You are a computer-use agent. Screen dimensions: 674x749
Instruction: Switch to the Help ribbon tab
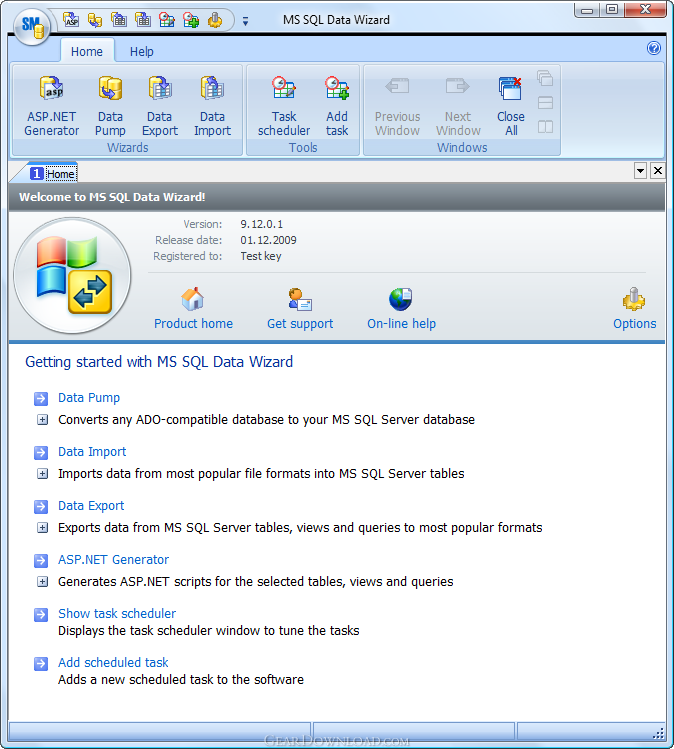142,51
